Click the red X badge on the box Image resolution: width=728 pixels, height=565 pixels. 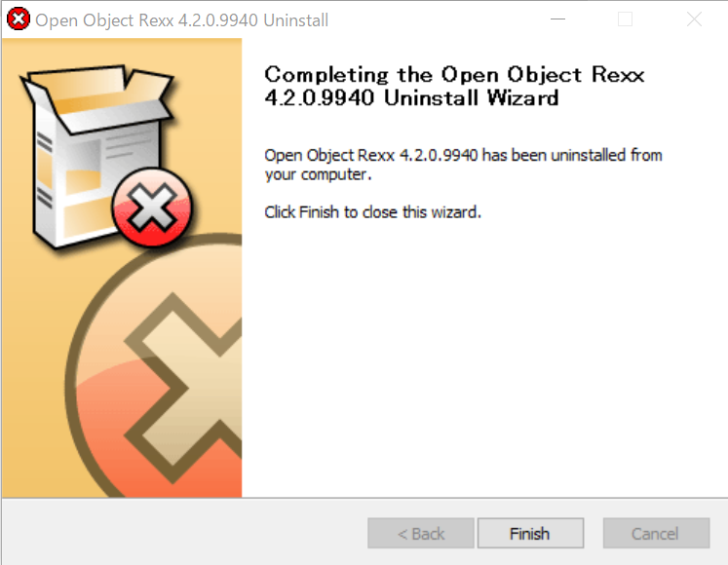click(x=151, y=207)
